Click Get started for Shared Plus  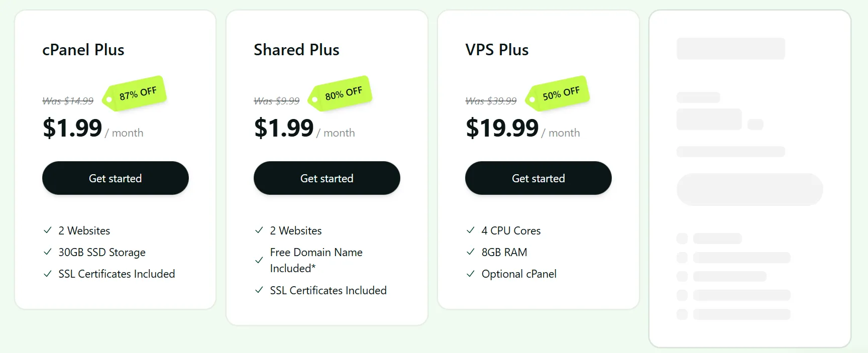[x=327, y=178]
